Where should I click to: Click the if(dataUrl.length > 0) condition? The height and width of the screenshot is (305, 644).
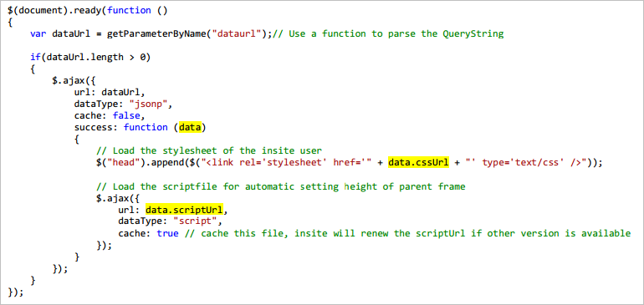pyautogui.click(x=90, y=57)
